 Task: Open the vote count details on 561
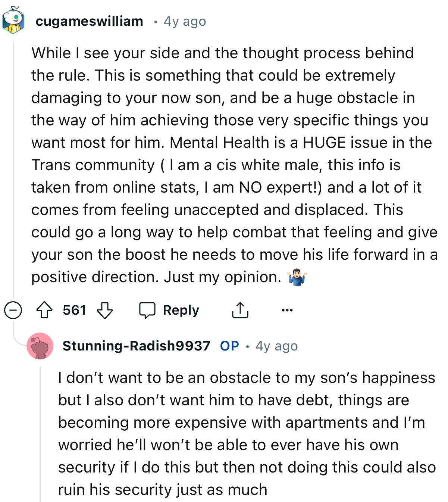[x=74, y=310]
